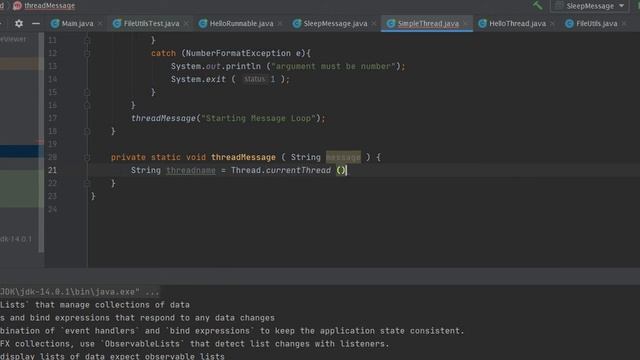The width and height of the screenshot is (640, 360).
Task: Toggle the fold marker at line 11
Action: click(87, 40)
